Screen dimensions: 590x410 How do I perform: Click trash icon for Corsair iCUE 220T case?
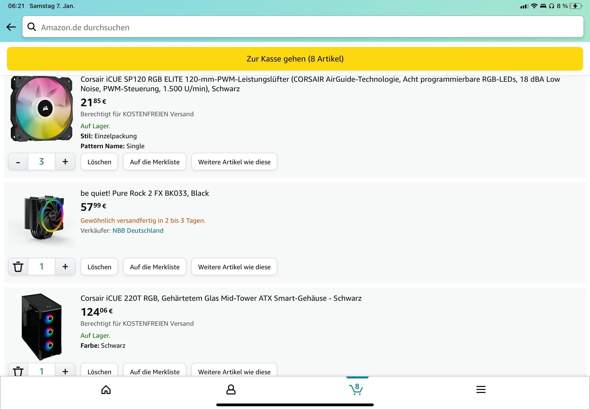18,372
